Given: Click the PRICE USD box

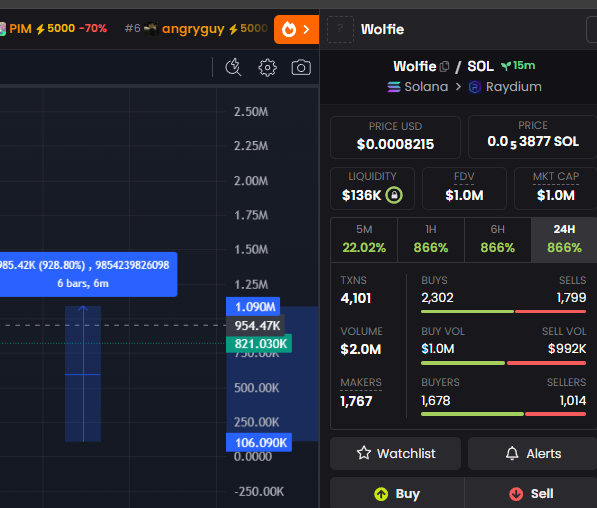Looking at the screenshot, I should (395, 137).
